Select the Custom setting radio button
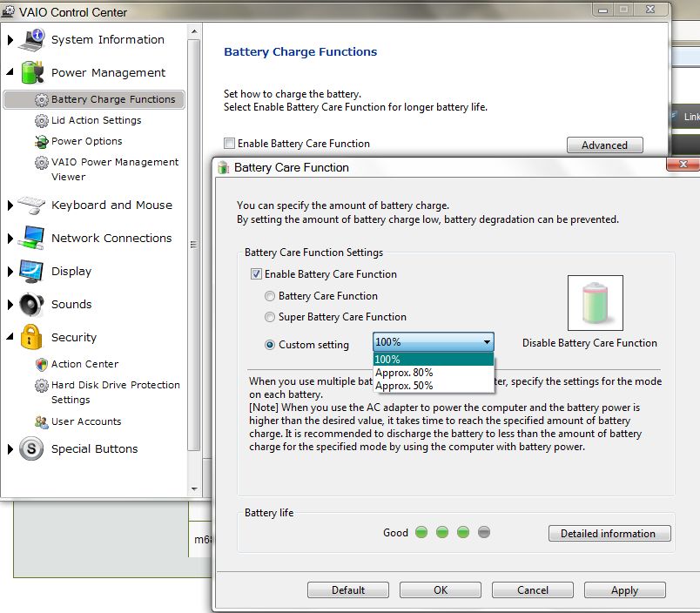This screenshot has height=613, width=700. [270, 345]
